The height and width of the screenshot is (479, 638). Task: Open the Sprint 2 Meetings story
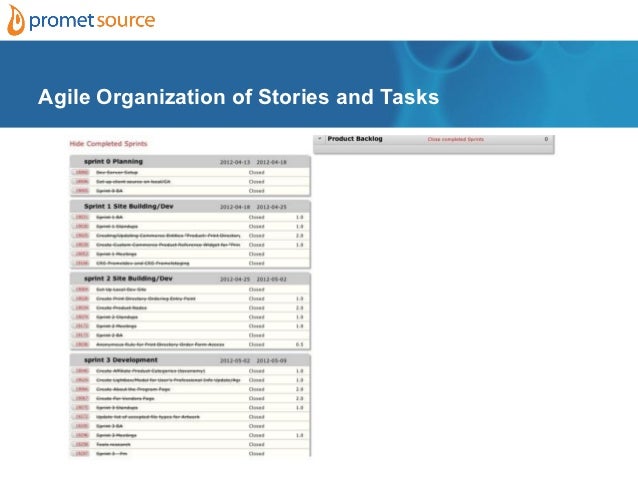[x=116, y=326]
